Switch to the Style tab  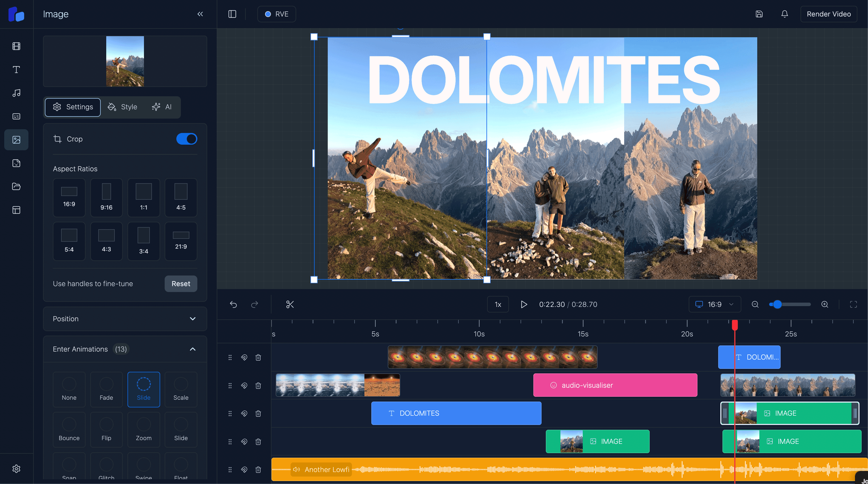(123, 107)
